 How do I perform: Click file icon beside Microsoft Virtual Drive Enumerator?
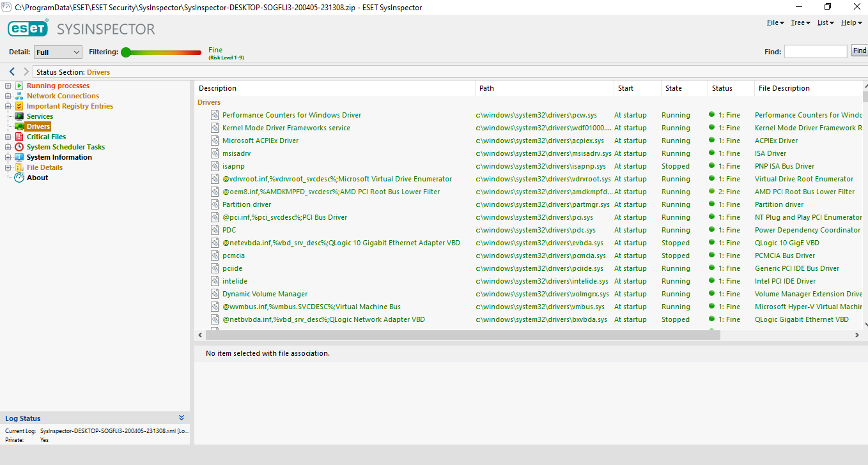215,179
